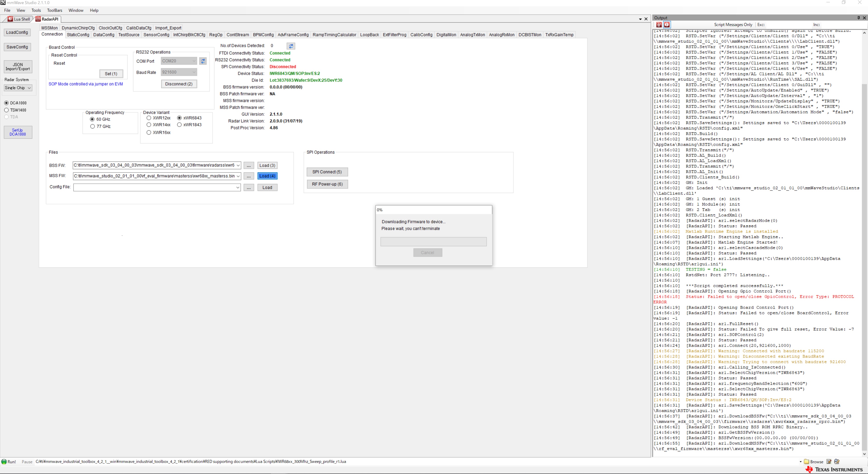The width and height of the screenshot is (868, 474).
Task: Open the Tools menu
Action: coord(36,10)
